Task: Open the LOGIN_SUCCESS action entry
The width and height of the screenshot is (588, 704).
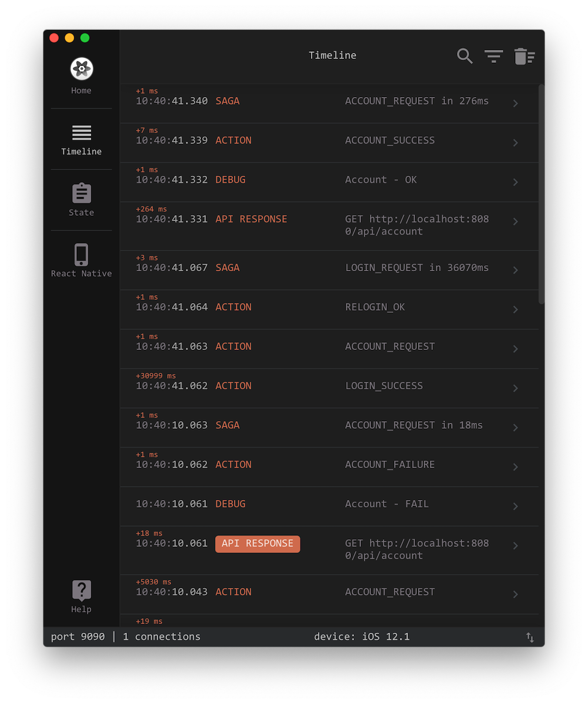Action: pyautogui.click(x=383, y=386)
